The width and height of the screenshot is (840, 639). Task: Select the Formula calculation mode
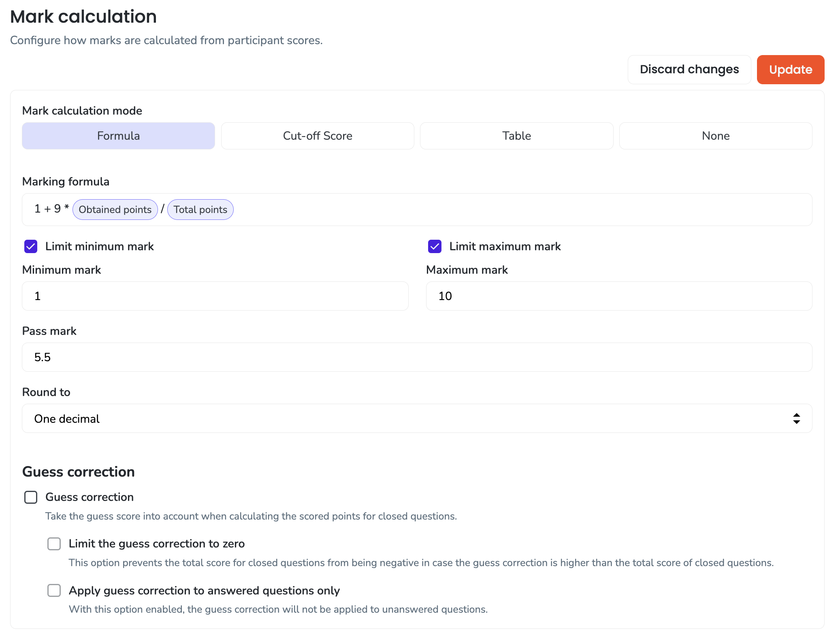118,136
